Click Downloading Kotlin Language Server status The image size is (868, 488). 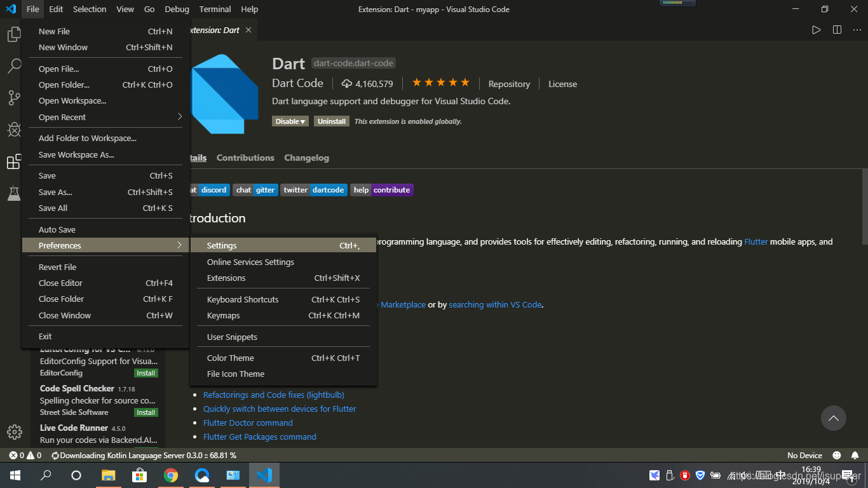coord(144,456)
